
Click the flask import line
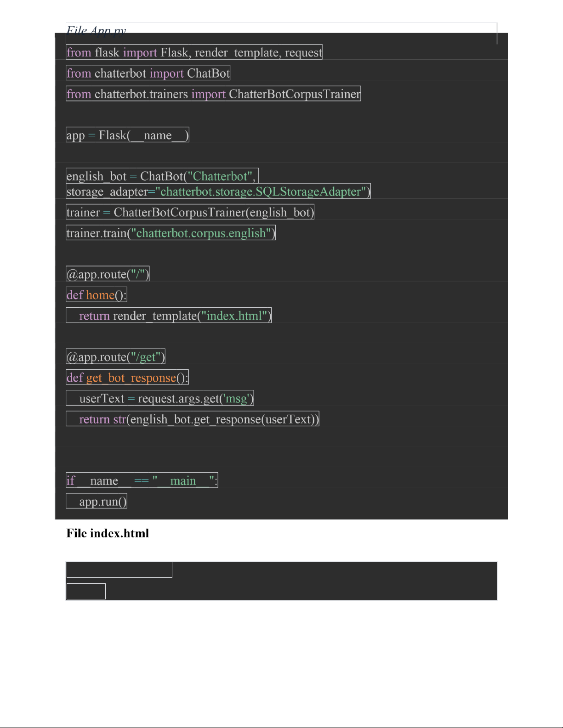click(x=194, y=52)
